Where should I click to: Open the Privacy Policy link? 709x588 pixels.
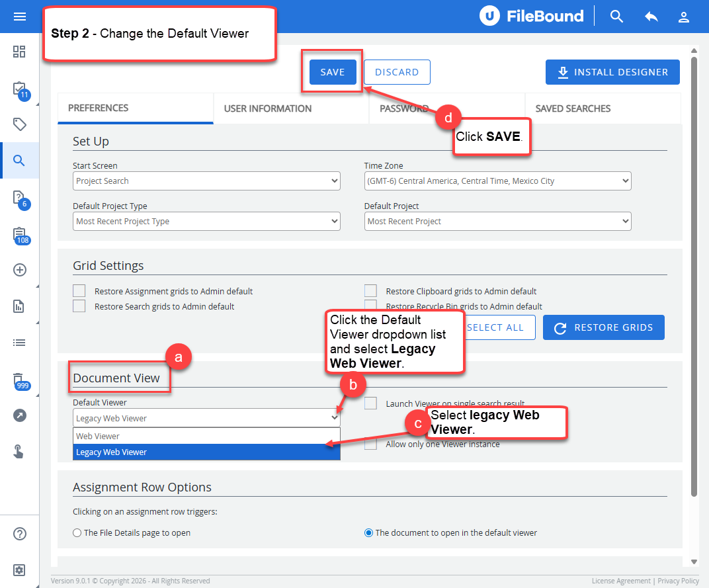click(x=679, y=581)
